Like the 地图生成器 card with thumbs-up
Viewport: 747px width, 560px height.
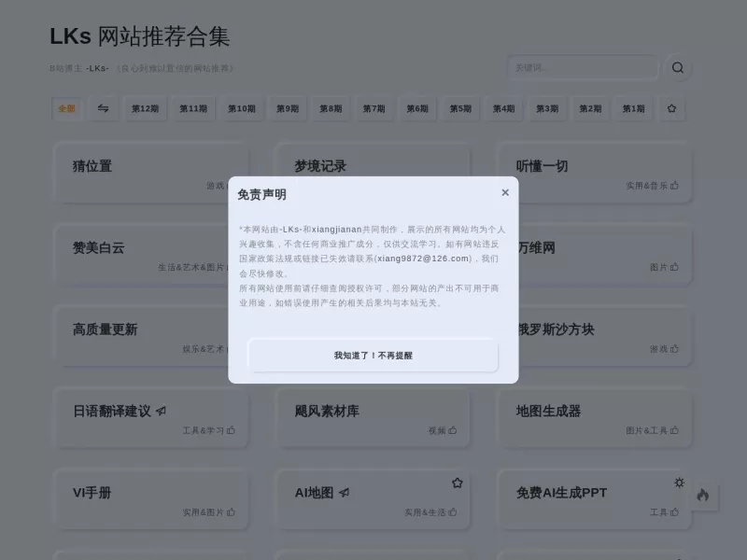(674, 430)
